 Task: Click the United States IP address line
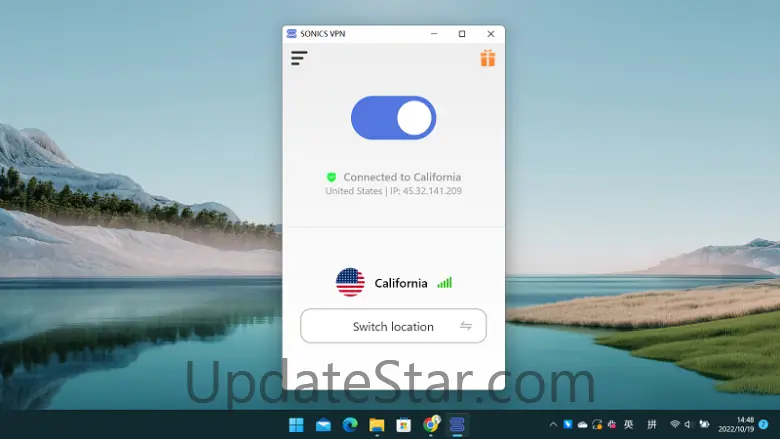(x=393, y=191)
